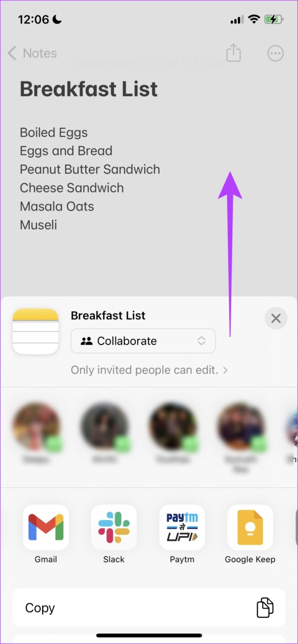Tap the yellow Notes app thumbnail
Image resolution: width=298 pixels, height=644 pixels.
[36, 331]
